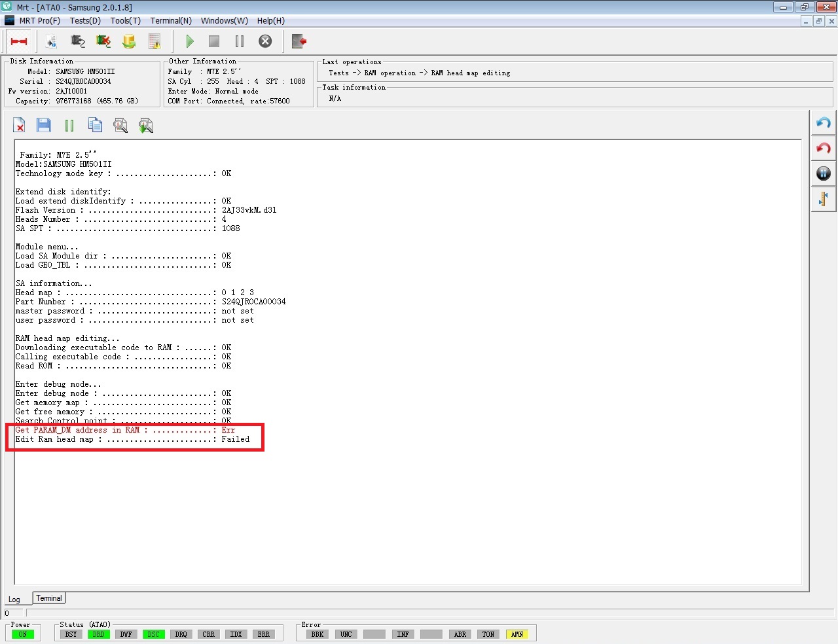Screen dimensions: 838x644
Task: Click the Help(H) menu
Action: [271, 20]
